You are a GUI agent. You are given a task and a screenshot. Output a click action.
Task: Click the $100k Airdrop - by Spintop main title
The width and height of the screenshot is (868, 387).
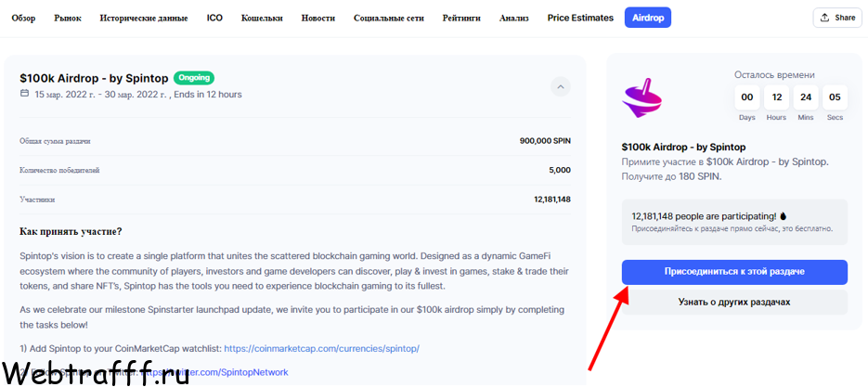94,79
